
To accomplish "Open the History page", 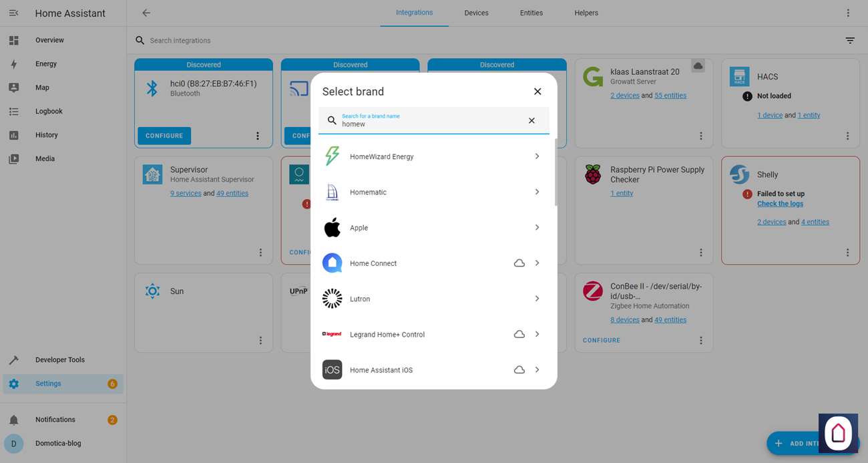I will pyautogui.click(x=63, y=135).
